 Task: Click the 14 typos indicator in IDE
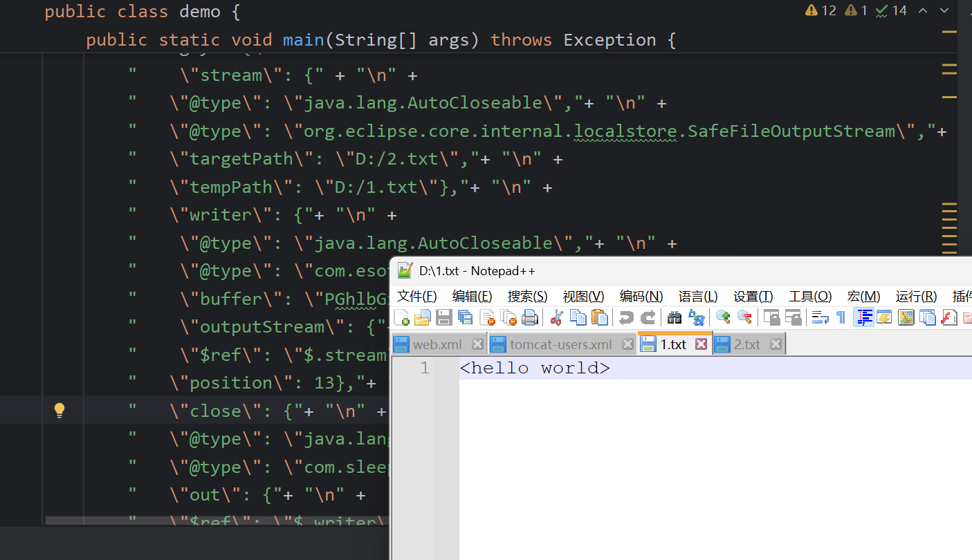[x=891, y=10]
